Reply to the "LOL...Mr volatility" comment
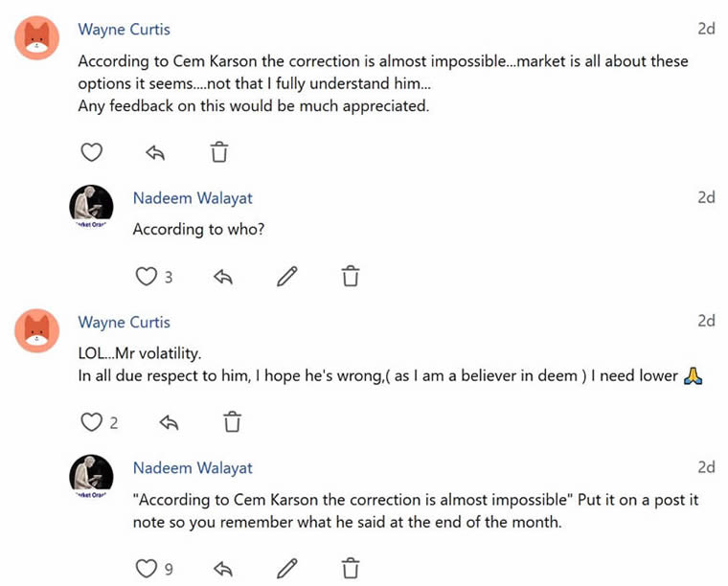This screenshot has height=586, width=728. coord(169,422)
